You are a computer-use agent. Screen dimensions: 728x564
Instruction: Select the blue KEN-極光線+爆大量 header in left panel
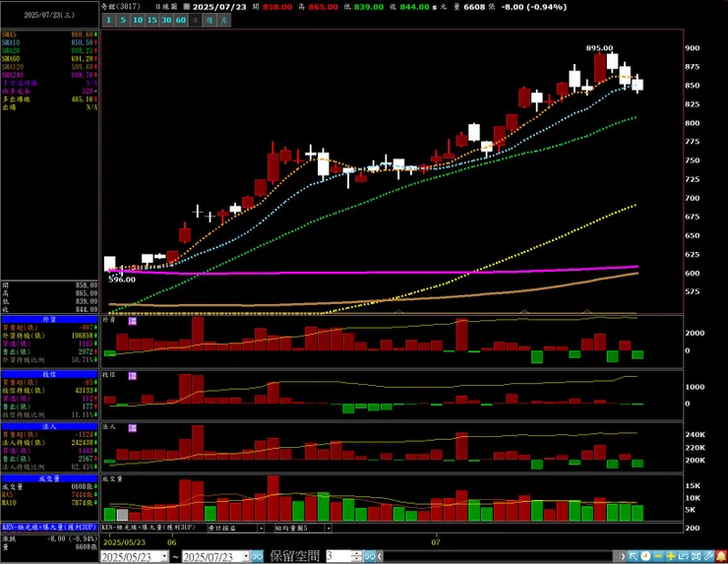coord(49,528)
